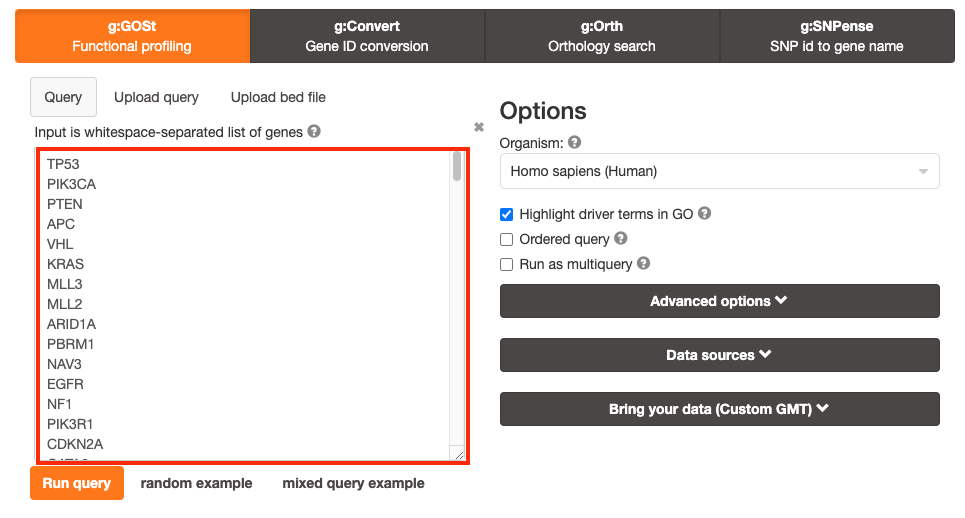This screenshot has height=518, width=965.
Task: Open the Organism dropdown
Action: point(719,171)
